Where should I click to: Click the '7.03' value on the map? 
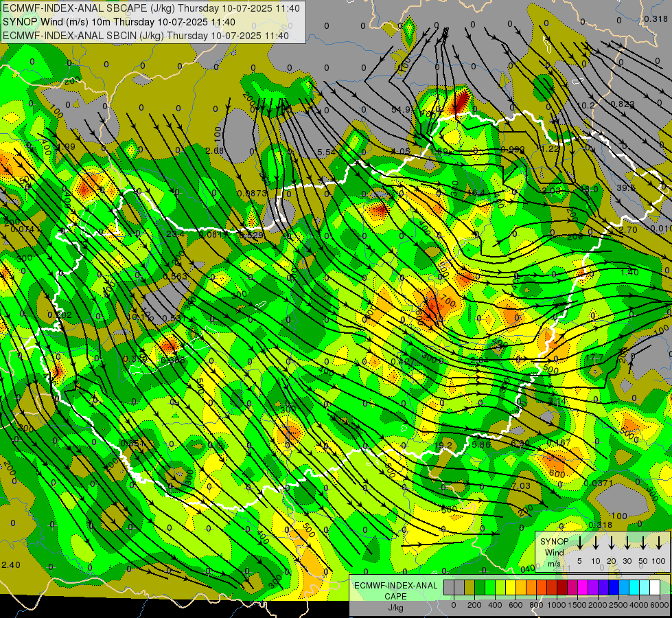[521, 486]
